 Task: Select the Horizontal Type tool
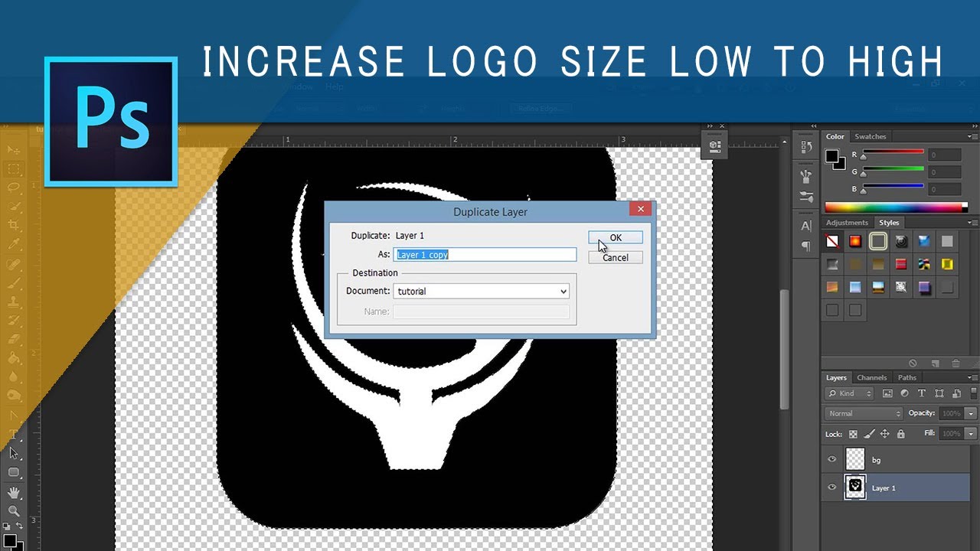14,434
